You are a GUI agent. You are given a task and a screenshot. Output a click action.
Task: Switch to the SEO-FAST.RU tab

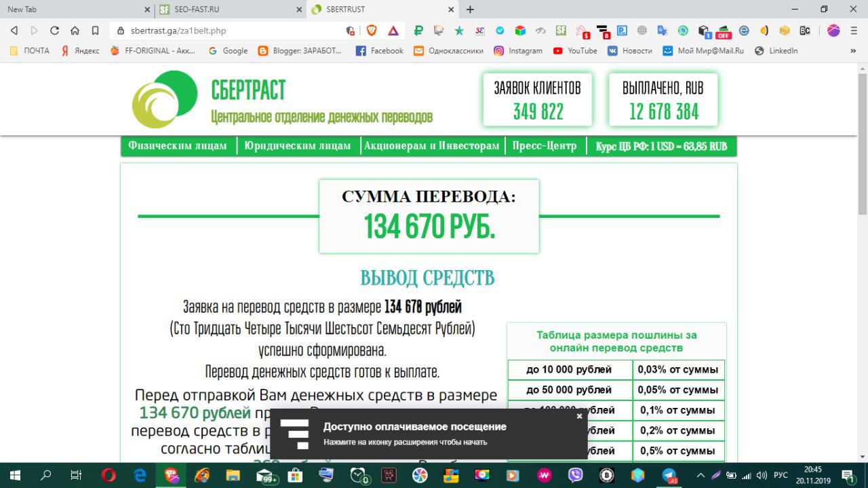click(x=230, y=10)
